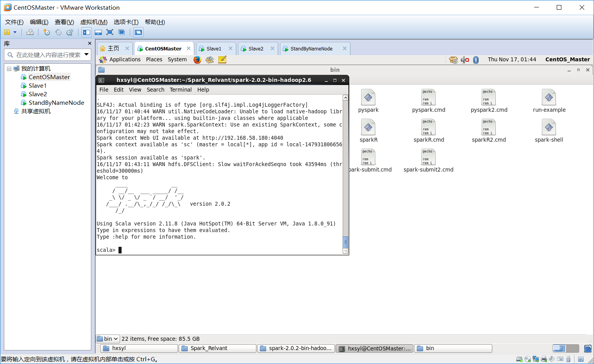Toggle the muted volume icon in panel
This screenshot has width=594, height=364.
pos(465,60)
